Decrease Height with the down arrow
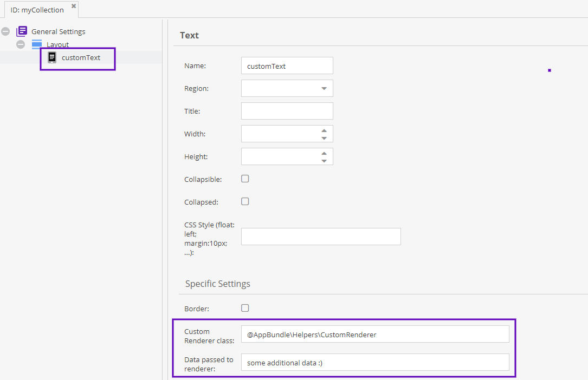 (x=324, y=161)
